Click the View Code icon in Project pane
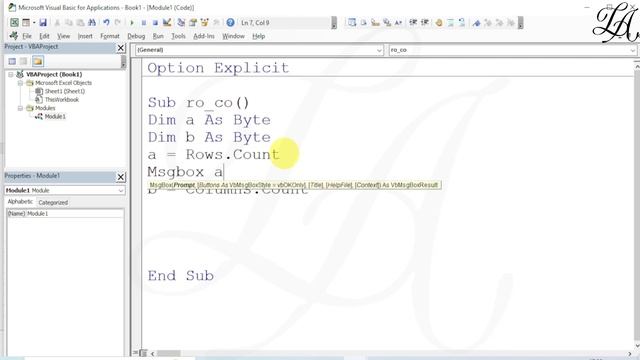The width and height of the screenshot is (640, 360). pyautogui.click(x=12, y=61)
